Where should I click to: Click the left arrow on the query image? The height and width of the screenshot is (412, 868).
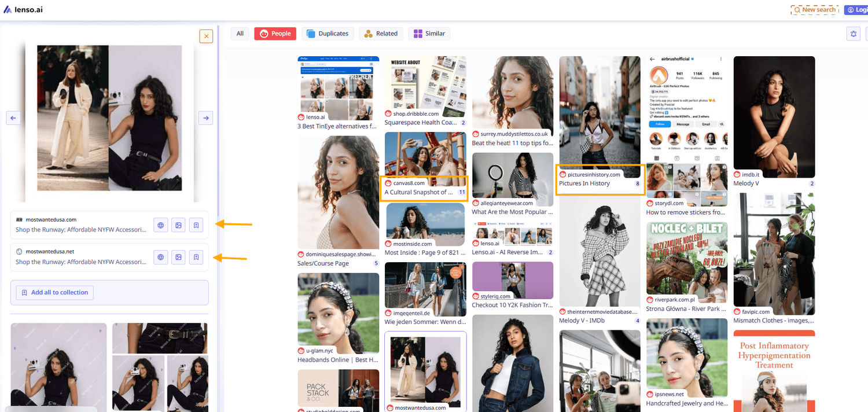13,117
